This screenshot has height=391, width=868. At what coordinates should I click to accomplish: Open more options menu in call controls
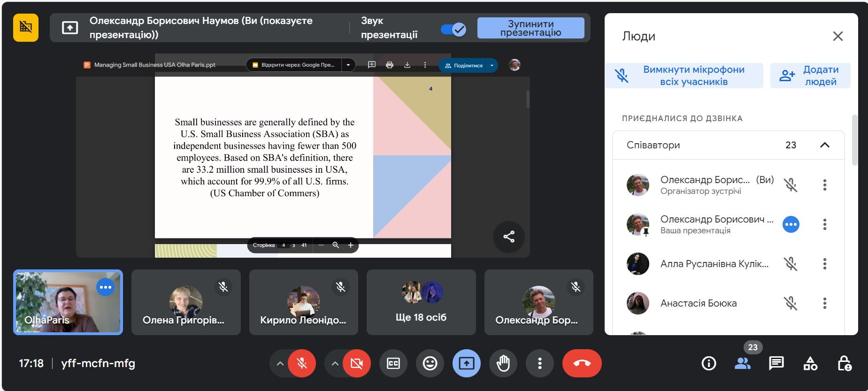pos(539,363)
